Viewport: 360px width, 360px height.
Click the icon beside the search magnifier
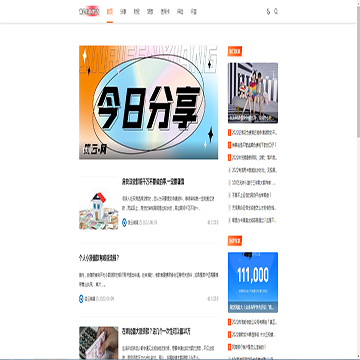pos(268,12)
